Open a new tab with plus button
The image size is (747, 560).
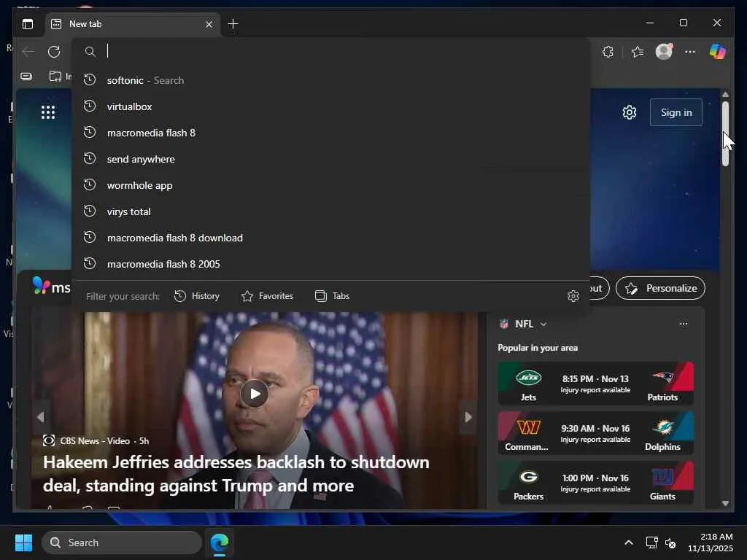(x=233, y=24)
